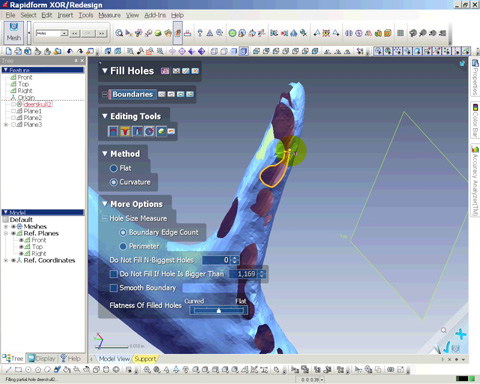
Task: Toggle visibility of Meshes in Model panel
Action: pos(13,227)
